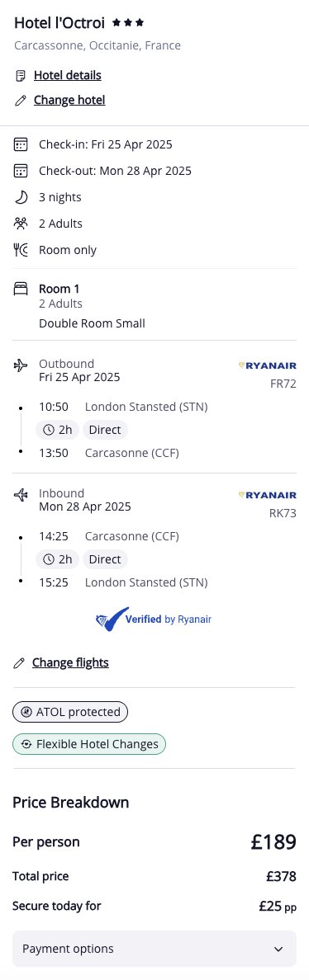Click the Verified by Ryanair checkmark logo
The image size is (309, 980).
(x=112, y=620)
